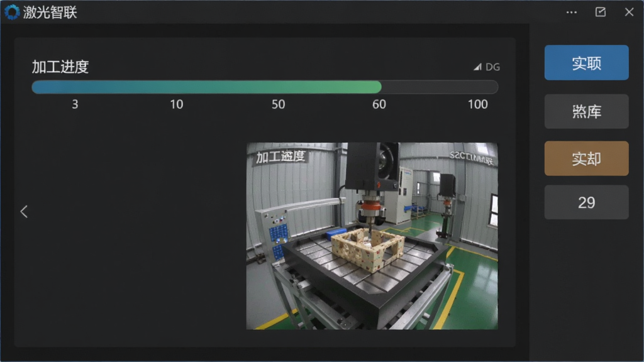Click the progress scale label 3

[75, 104]
